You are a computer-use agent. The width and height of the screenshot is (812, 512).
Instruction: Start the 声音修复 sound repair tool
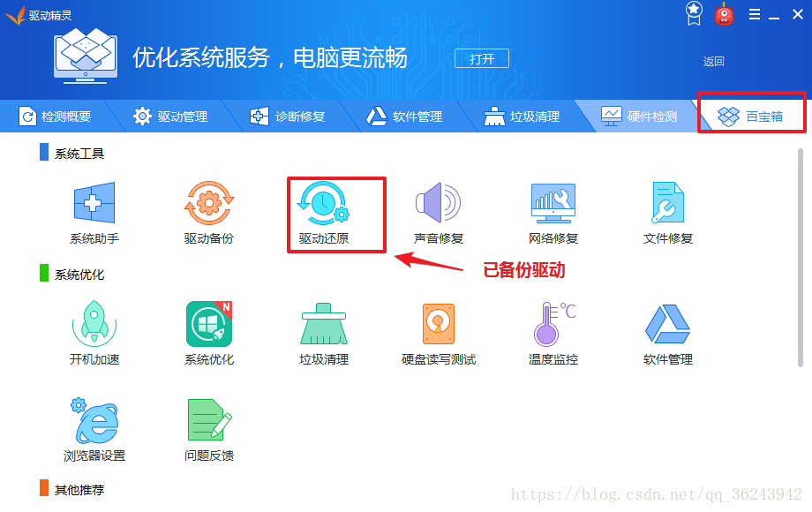click(438, 203)
